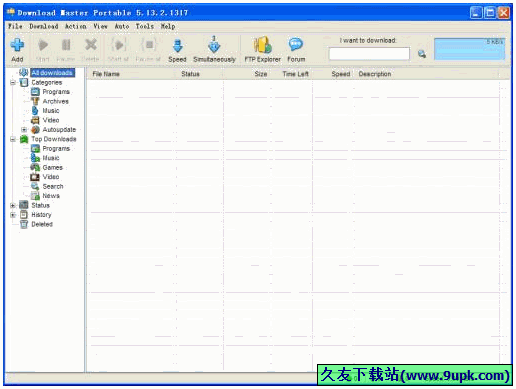Select Archives category
This screenshot has width=516, height=389.
pyautogui.click(x=55, y=101)
